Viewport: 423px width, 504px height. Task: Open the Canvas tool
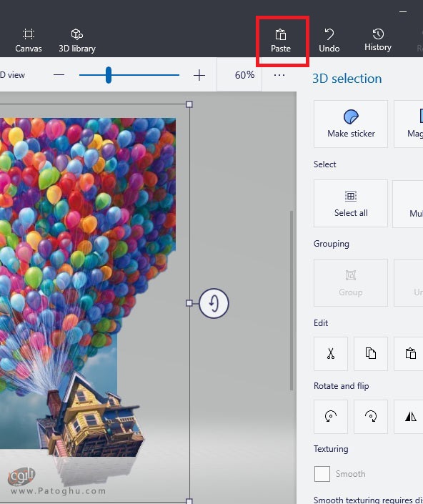point(29,41)
